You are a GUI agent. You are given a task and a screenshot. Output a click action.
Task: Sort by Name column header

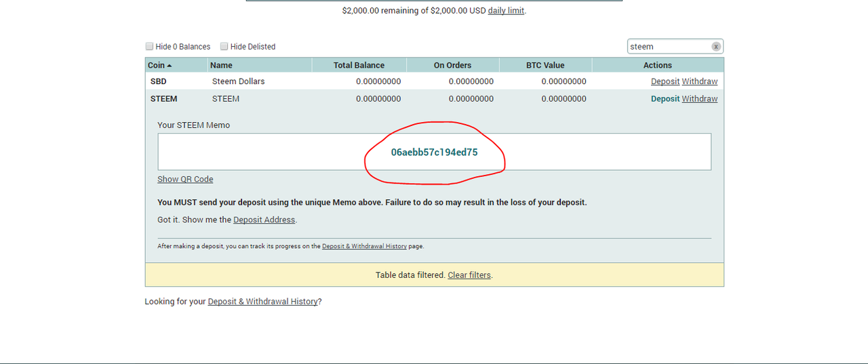pos(260,65)
